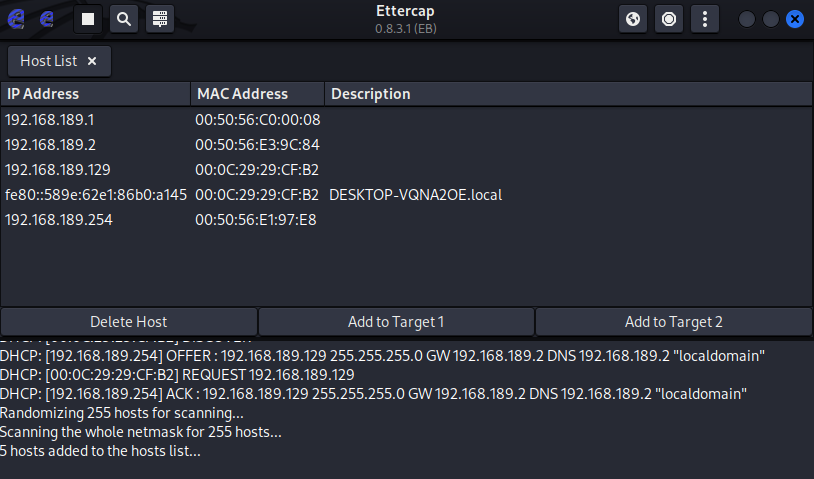
Task: Click the second Ettercap logo icon
Action: [x=47, y=19]
